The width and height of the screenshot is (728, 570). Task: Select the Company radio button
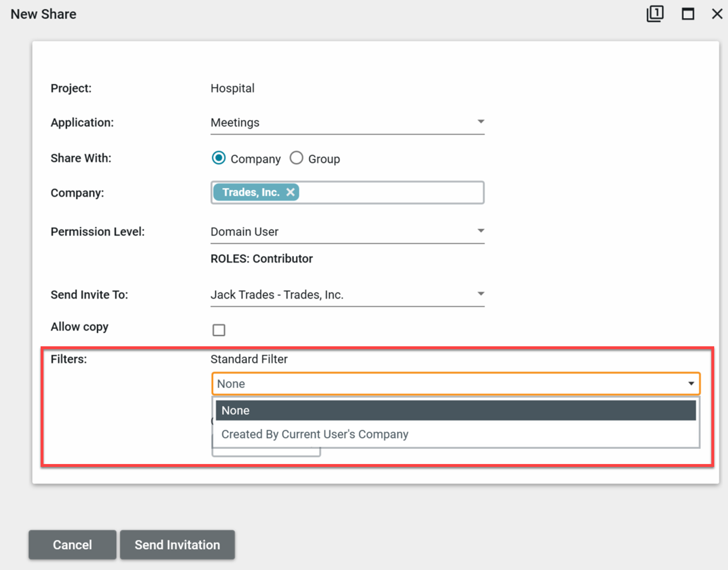[x=219, y=158]
